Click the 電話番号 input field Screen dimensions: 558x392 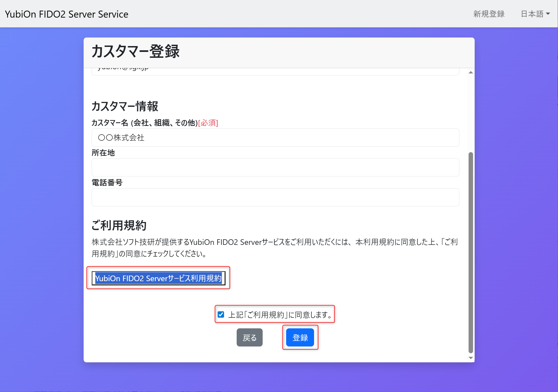[275, 197]
